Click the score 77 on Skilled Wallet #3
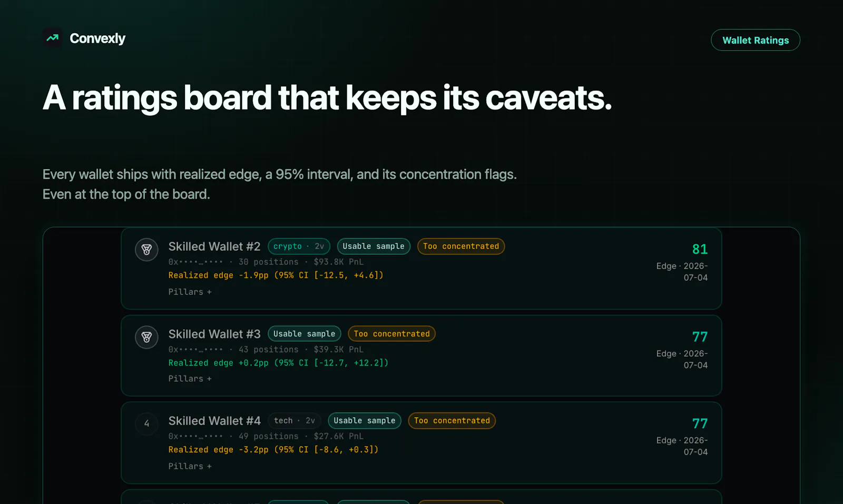This screenshot has height=504, width=843. pos(700,337)
